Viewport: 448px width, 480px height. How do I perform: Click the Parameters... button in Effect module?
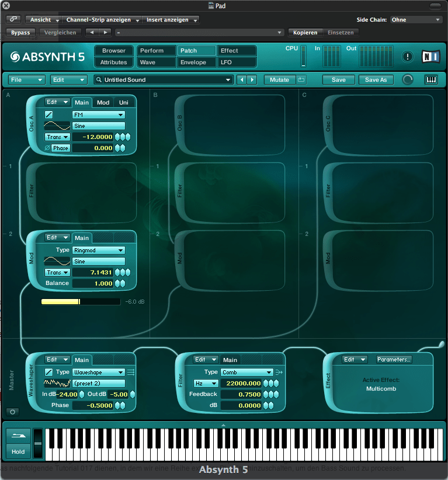pos(394,360)
